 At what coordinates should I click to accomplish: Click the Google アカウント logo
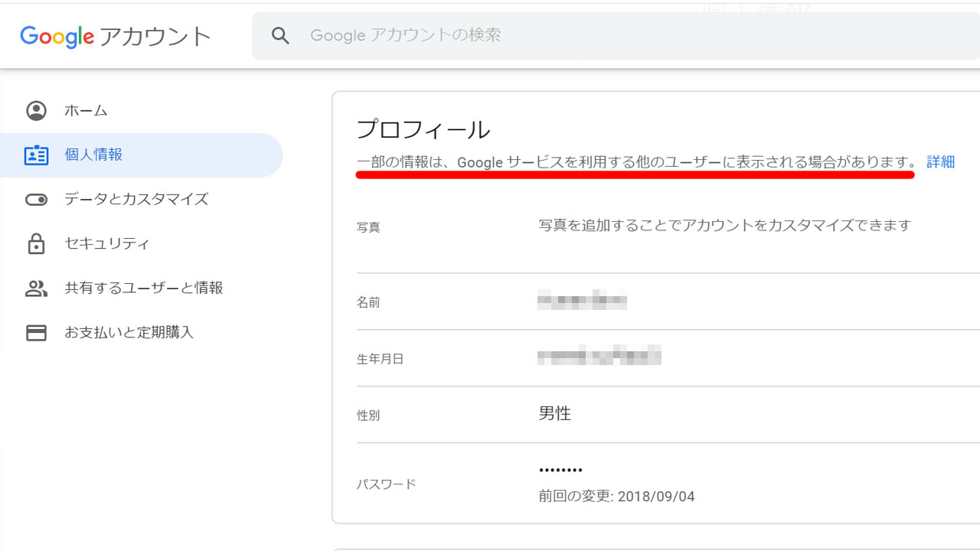pyautogui.click(x=116, y=36)
